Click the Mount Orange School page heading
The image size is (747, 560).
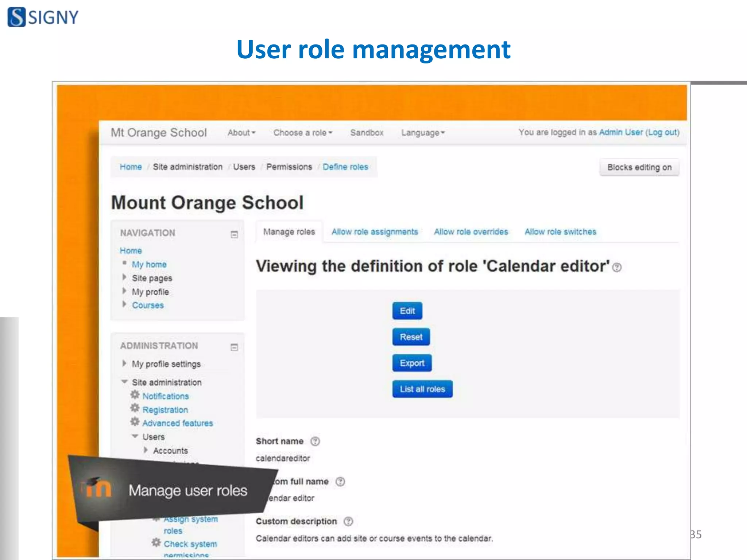[x=207, y=203]
